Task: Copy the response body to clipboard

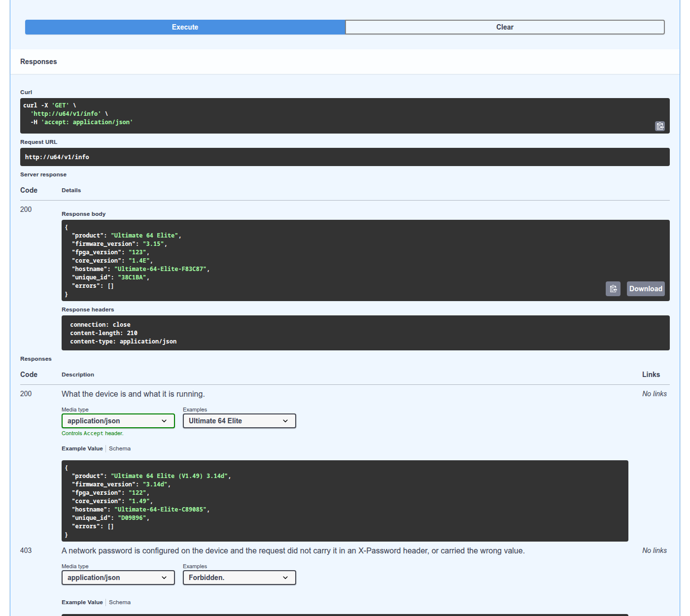Action: pyautogui.click(x=613, y=289)
